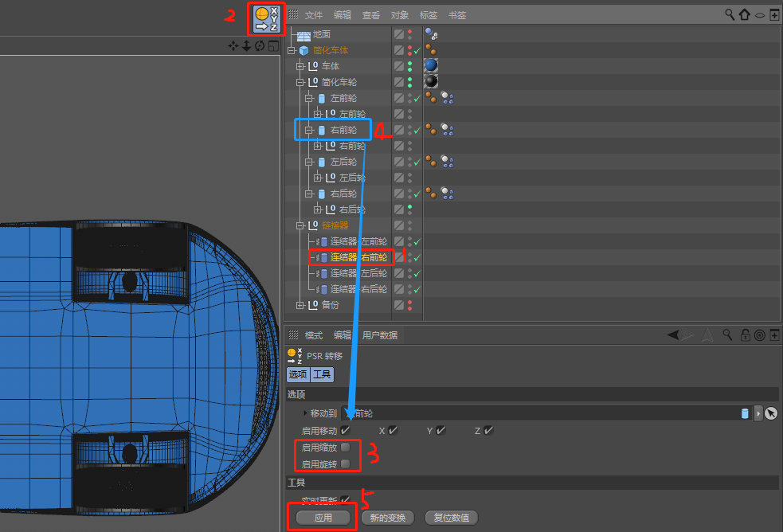Open the Attribute Manager search icon
Viewport: 783px width, 532px height.
tap(727, 334)
